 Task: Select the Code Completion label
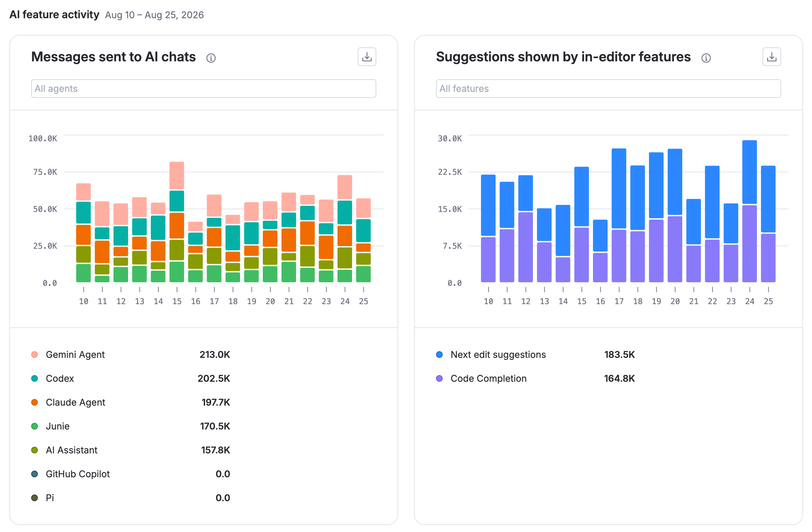click(x=488, y=378)
